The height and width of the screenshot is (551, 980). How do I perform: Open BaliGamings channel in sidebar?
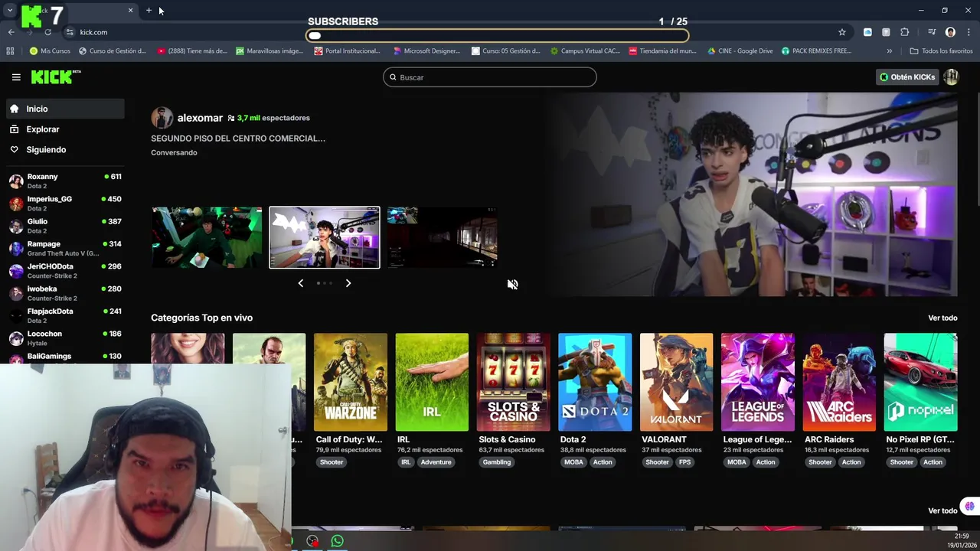coord(65,357)
